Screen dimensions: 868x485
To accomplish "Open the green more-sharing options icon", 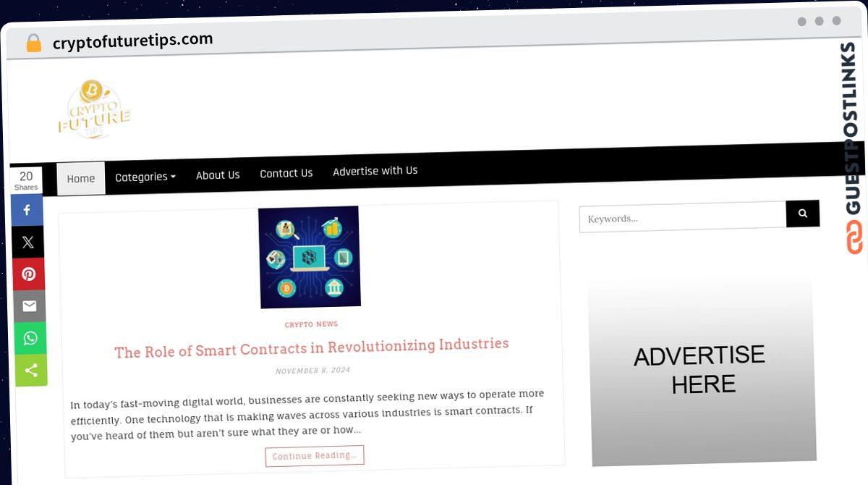I will (31, 371).
